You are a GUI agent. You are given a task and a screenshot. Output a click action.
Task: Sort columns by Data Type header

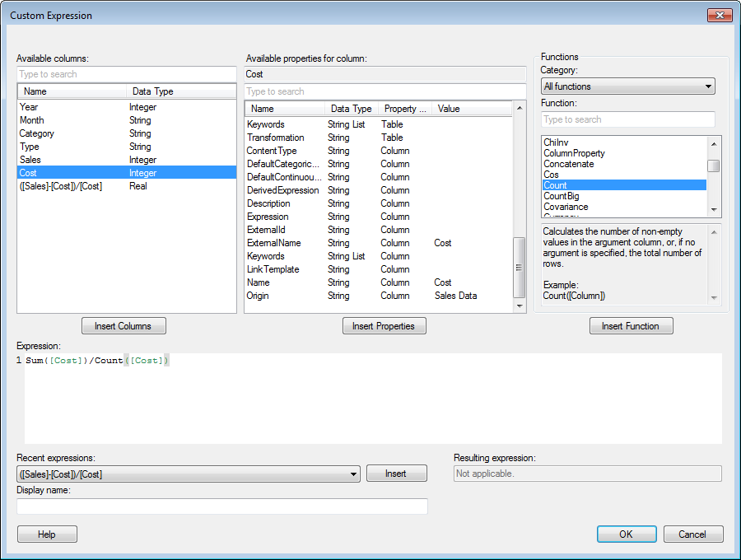[x=152, y=91]
